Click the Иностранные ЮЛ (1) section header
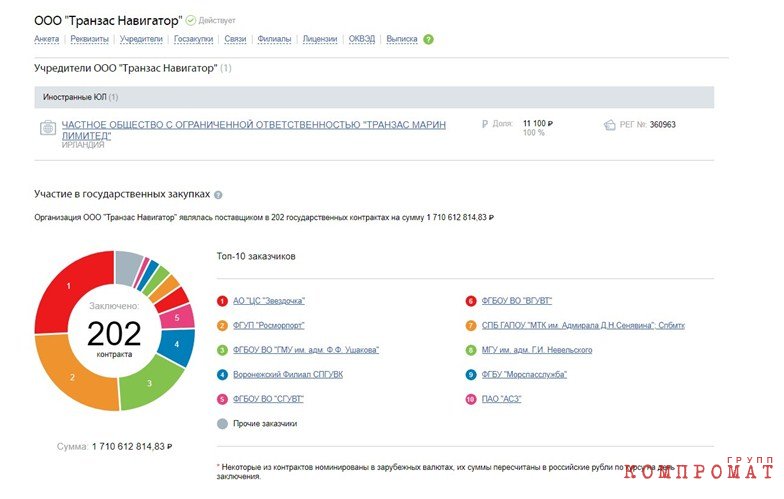This screenshot has height=499, width=784. [374, 97]
